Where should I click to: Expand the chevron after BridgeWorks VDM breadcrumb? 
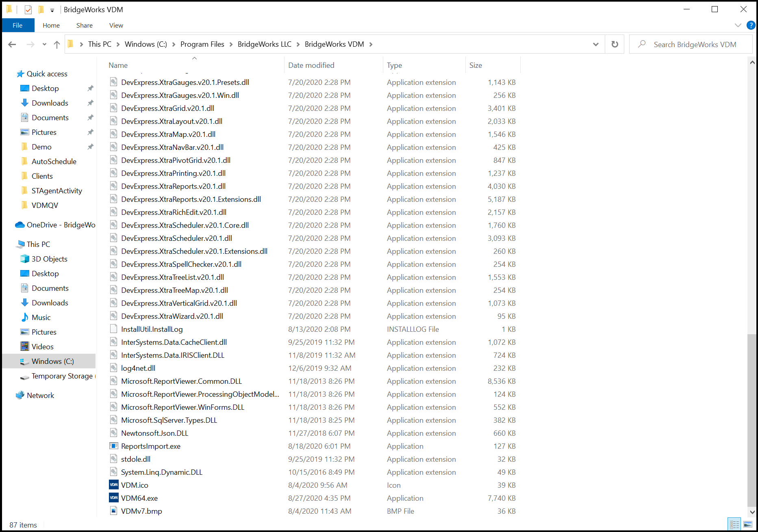click(x=371, y=44)
